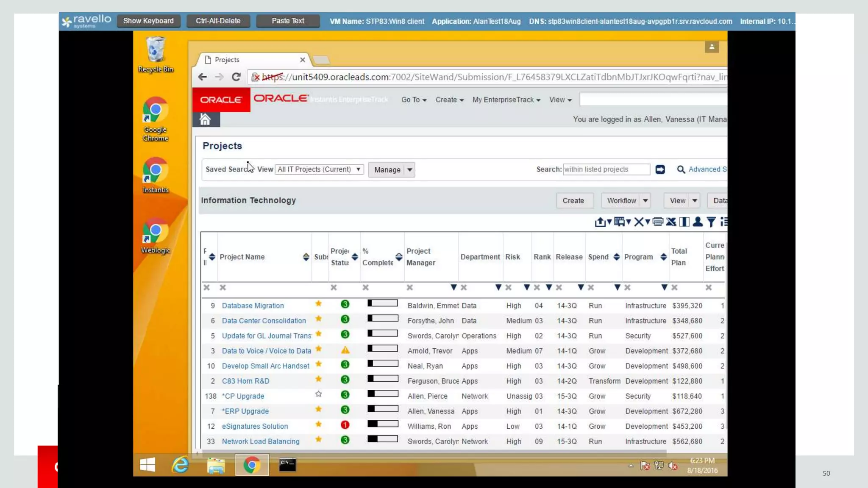Screen dimensions: 868x488
Task: Click the Advanced Search link
Action: (707, 169)
